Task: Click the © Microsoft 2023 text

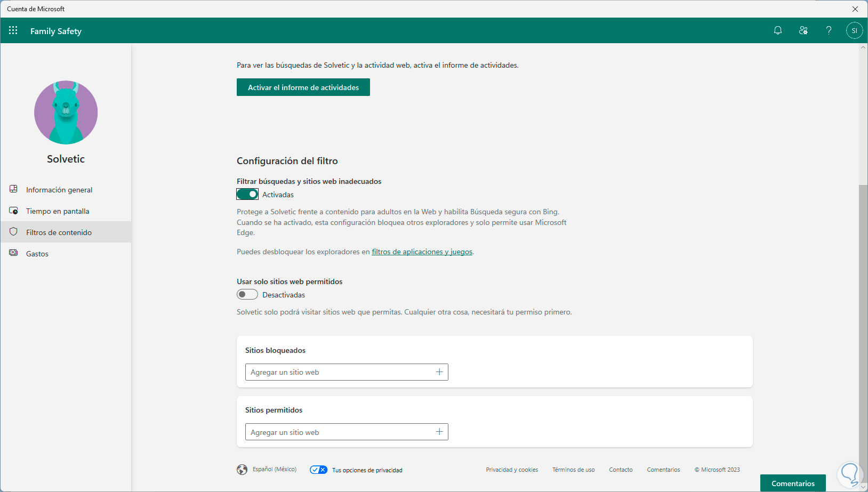Action: click(717, 470)
